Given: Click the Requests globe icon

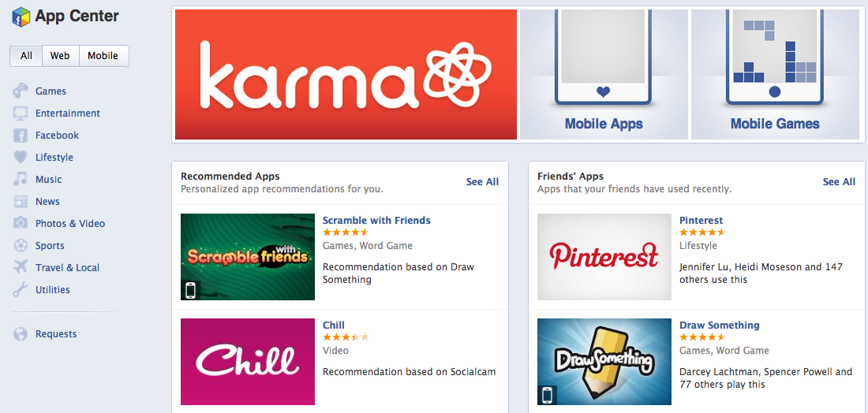Looking at the screenshot, I should coord(21,334).
